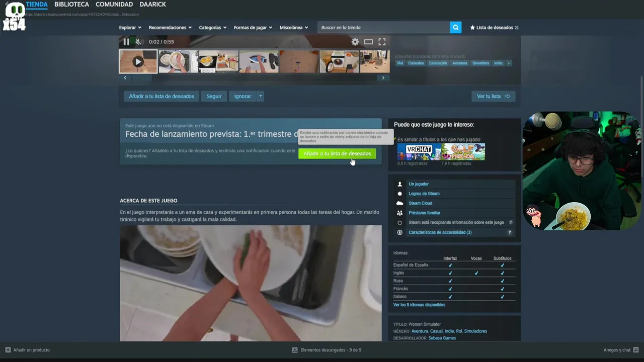Open the Aventura tag
This screenshot has width=644, height=362.
point(460,63)
